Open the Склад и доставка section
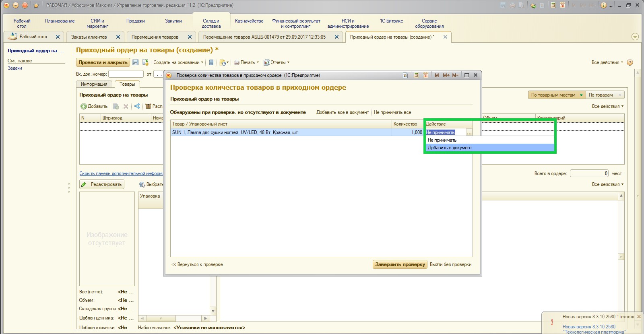644x334 pixels. [211, 23]
